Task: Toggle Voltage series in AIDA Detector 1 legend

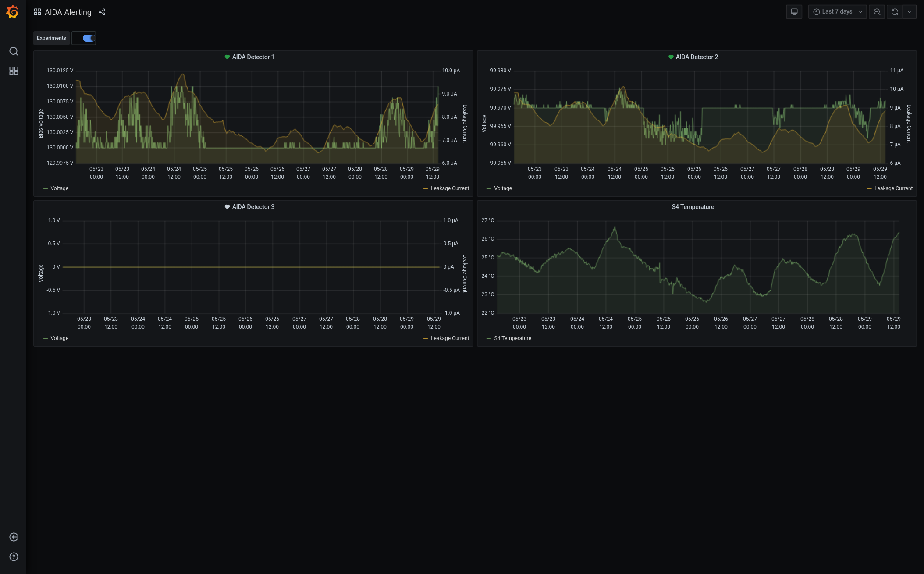Action: coord(59,188)
